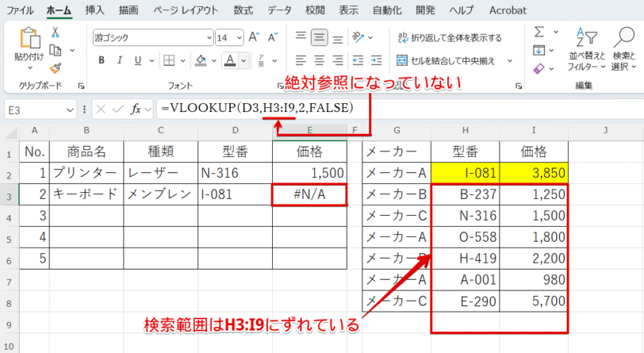The width and height of the screenshot is (644, 353).
Task: Click the AutoSum sigma icon
Action: [x=539, y=32]
